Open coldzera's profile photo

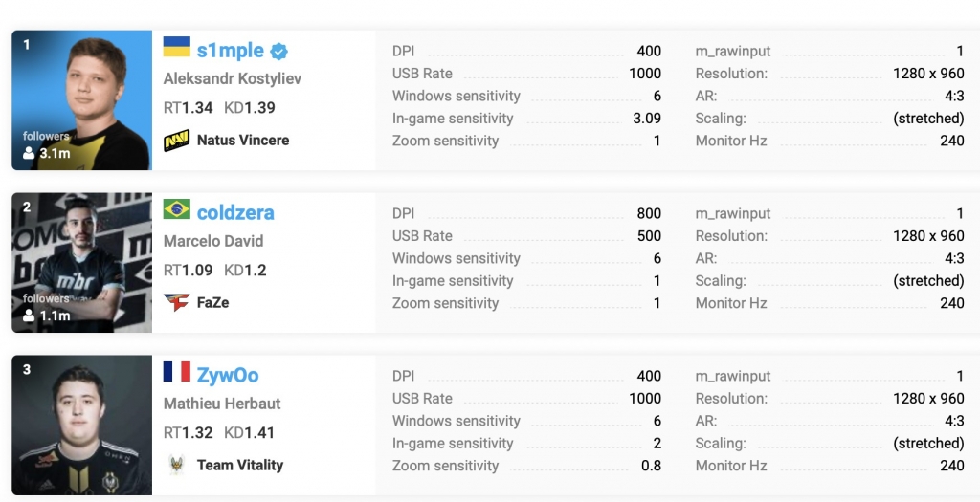[81, 263]
